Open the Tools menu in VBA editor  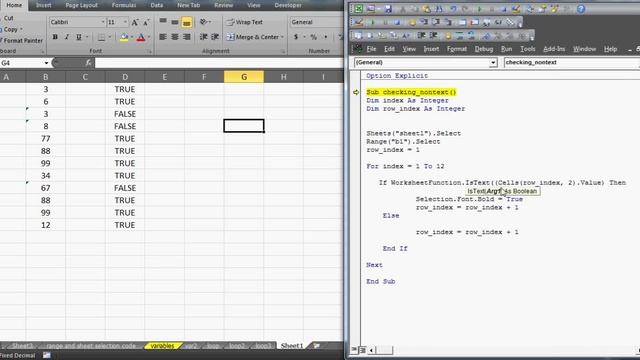pyautogui.click(x=528, y=49)
